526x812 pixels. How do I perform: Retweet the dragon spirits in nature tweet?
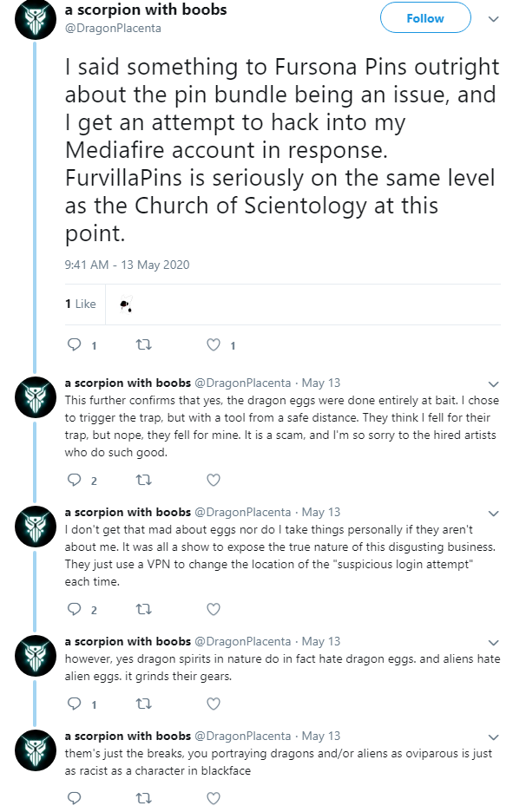[143, 704]
